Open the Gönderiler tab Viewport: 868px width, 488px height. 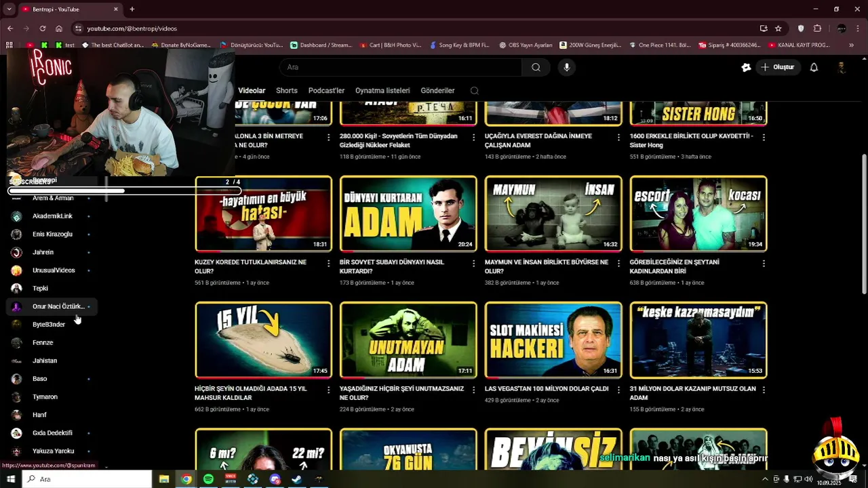point(437,90)
